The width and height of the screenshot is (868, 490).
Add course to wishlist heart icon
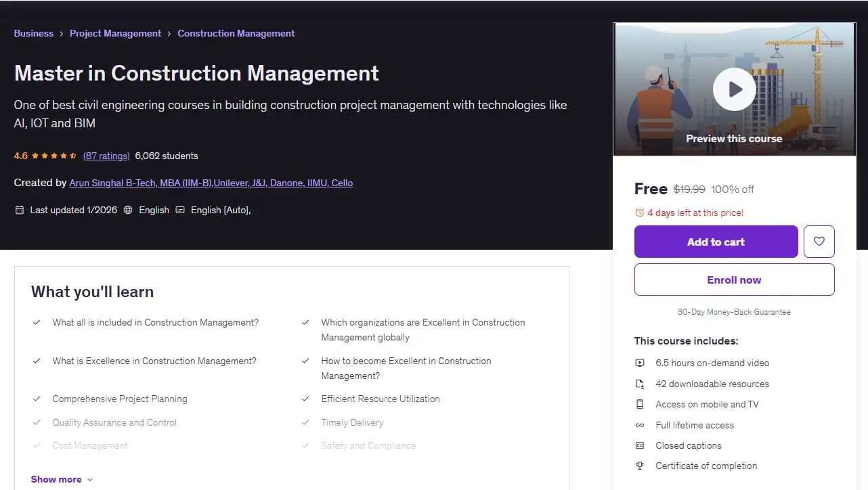pos(819,242)
